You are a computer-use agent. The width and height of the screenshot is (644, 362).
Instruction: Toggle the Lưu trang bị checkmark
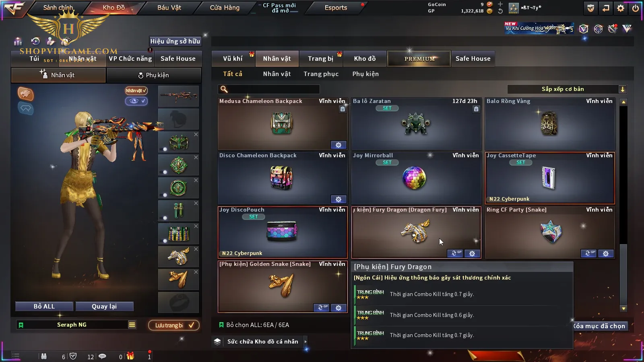191,325
